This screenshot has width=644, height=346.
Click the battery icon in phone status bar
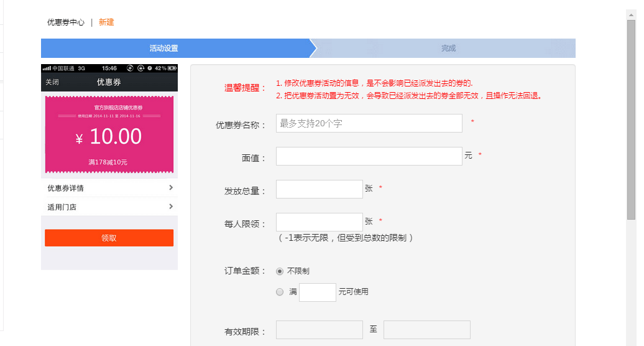coord(172,68)
